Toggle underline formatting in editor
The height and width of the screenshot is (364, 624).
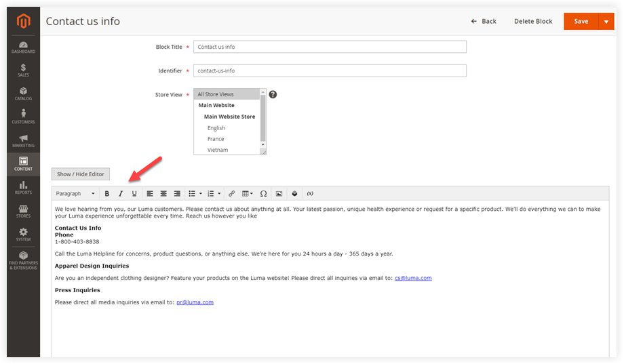pos(134,194)
